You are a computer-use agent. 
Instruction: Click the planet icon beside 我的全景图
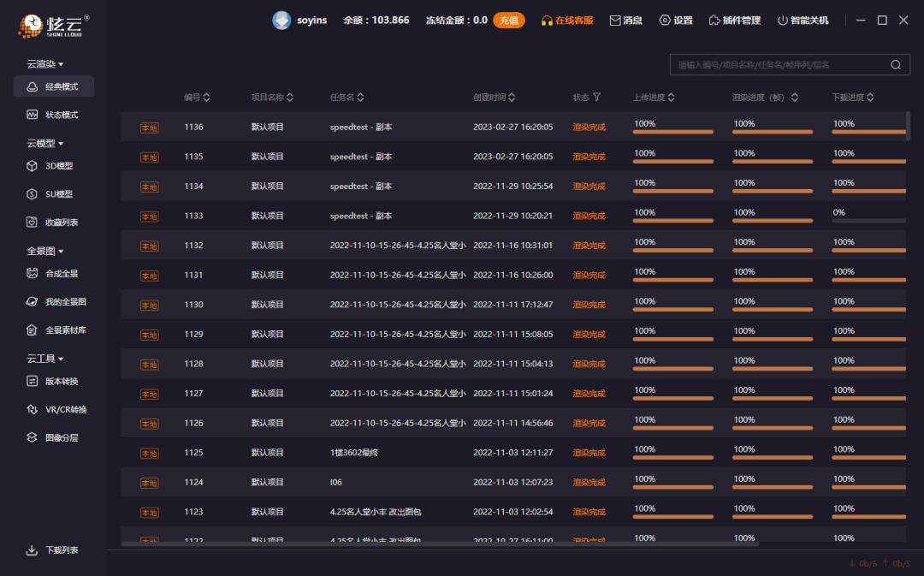point(32,302)
